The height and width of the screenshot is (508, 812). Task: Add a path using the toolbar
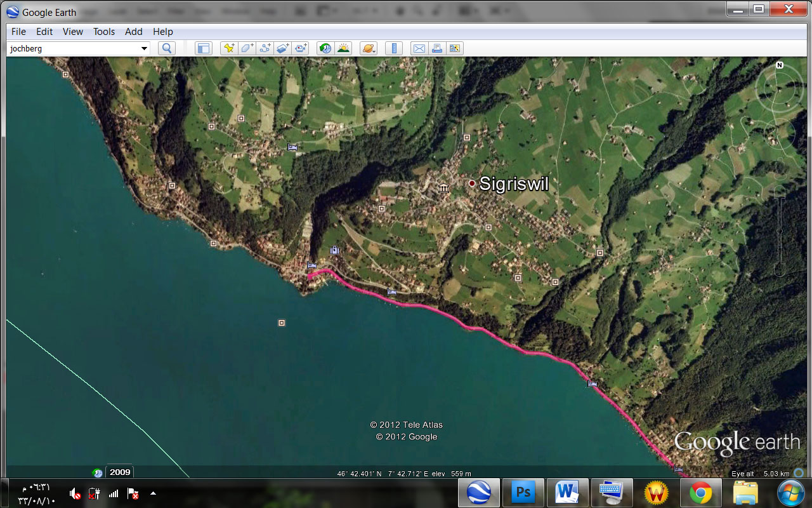pyautogui.click(x=265, y=48)
